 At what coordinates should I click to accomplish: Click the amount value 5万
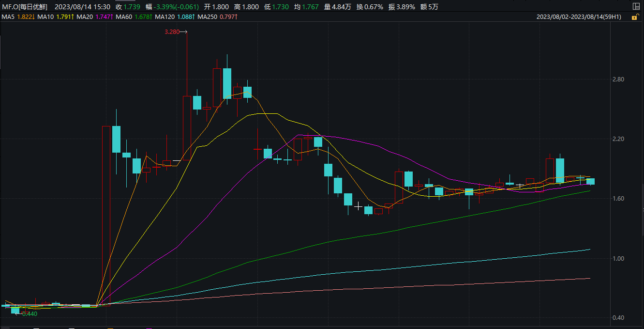pyautogui.click(x=433, y=7)
